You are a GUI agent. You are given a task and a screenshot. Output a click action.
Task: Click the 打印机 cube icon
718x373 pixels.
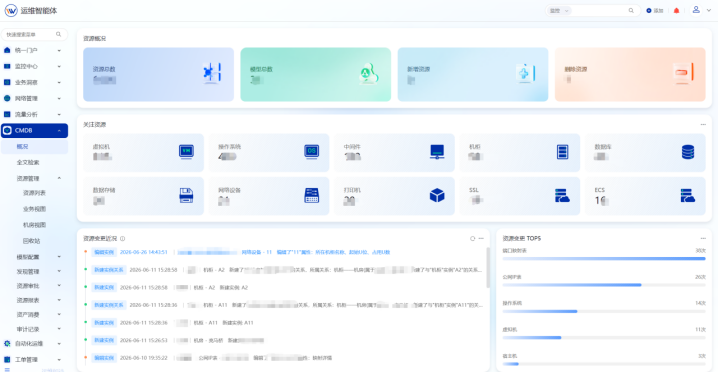[x=437, y=195]
